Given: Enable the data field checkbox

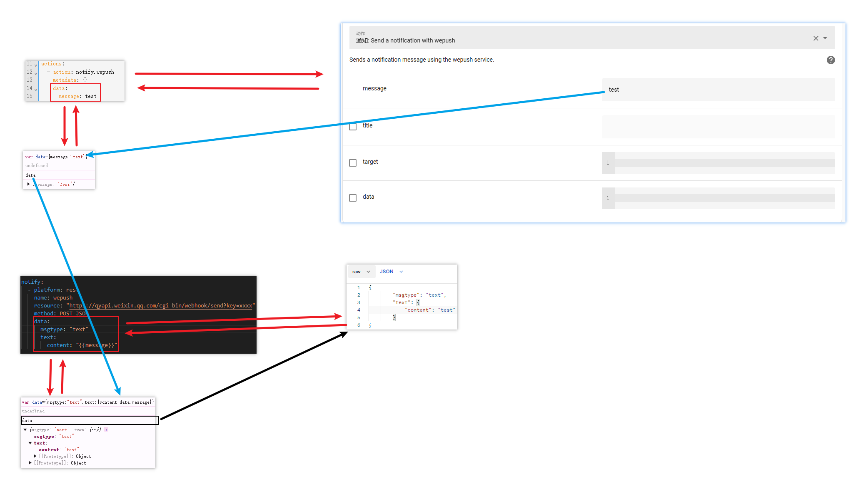Looking at the screenshot, I should click(x=353, y=197).
